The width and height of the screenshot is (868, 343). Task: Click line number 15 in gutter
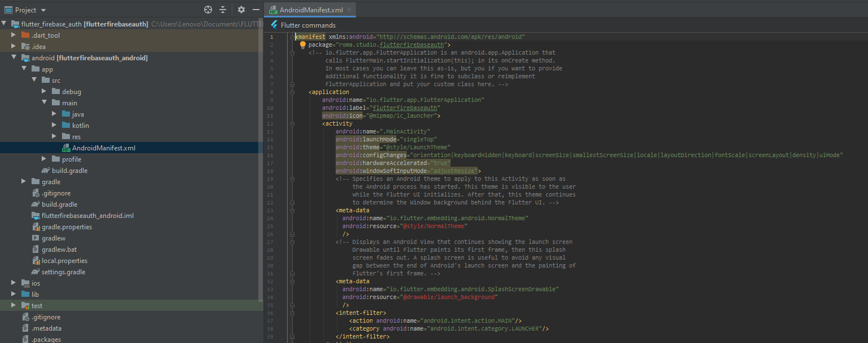click(271, 147)
